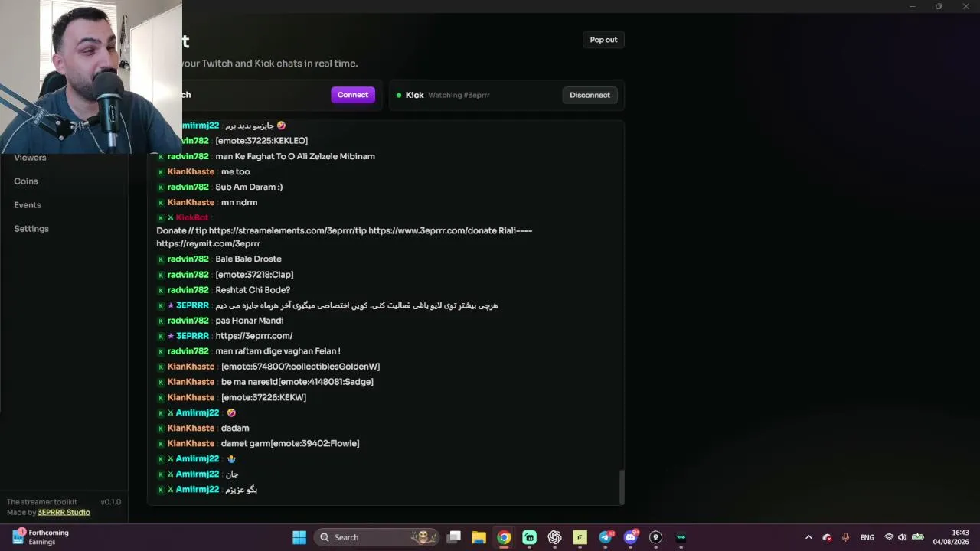Open the battery status tray icon

(x=918, y=537)
